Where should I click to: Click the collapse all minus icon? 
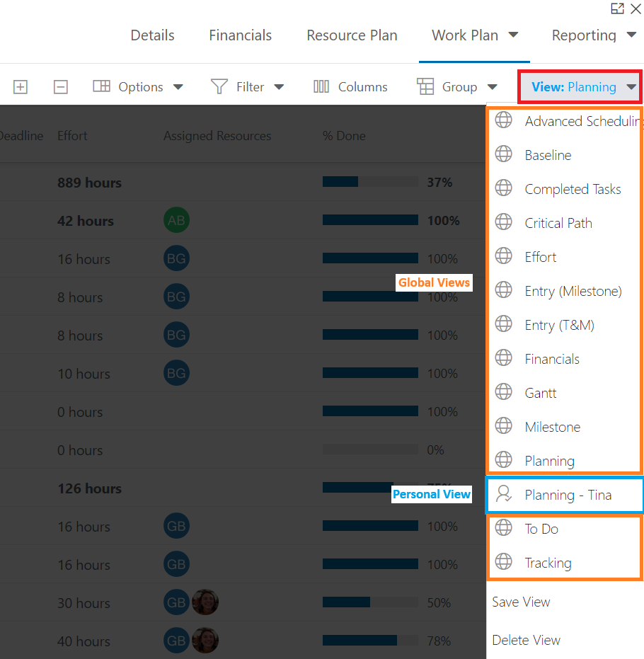pyautogui.click(x=60, y=87)
